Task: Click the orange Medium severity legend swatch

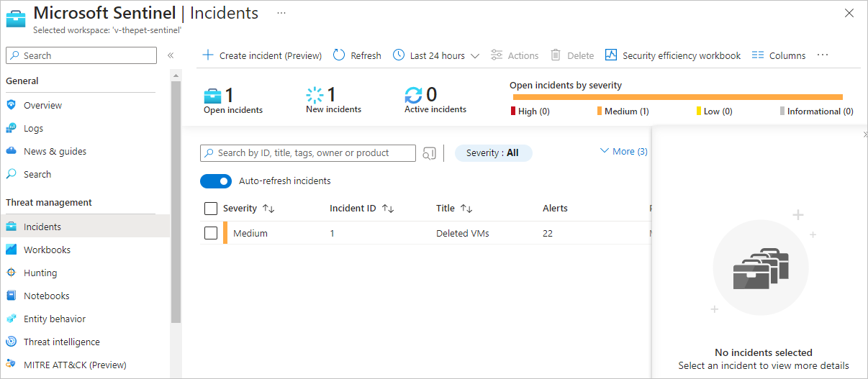Action: 599,111
